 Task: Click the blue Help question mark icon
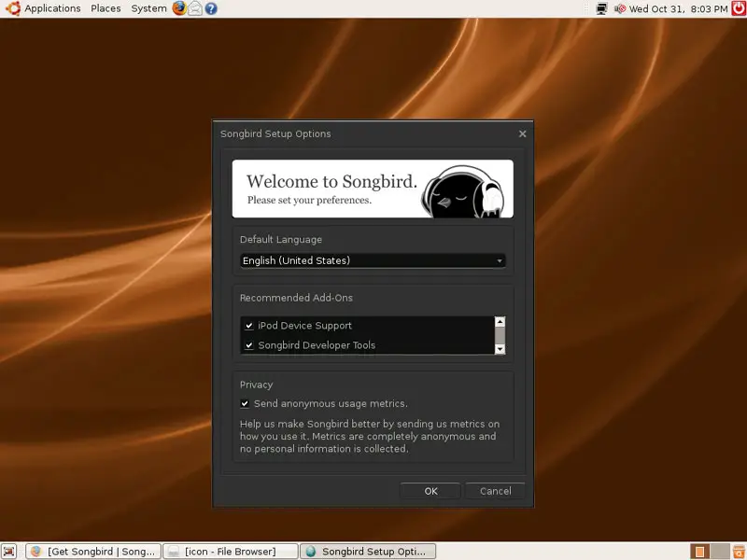[211, 8]
